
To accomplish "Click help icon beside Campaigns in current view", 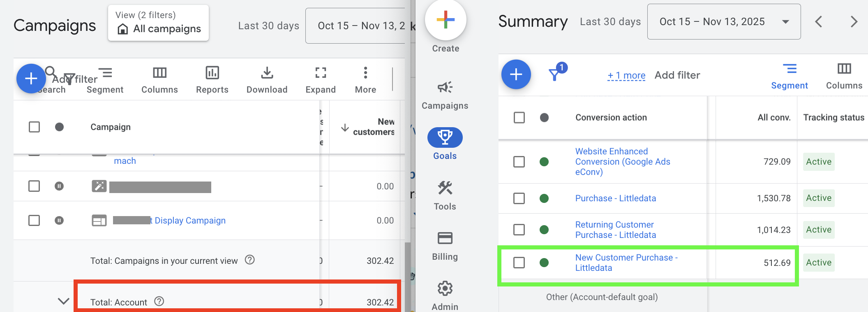I will point(250,260).
